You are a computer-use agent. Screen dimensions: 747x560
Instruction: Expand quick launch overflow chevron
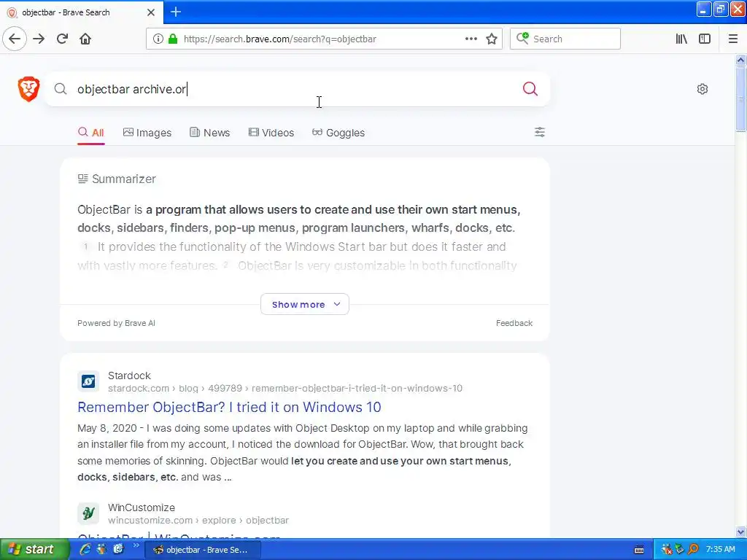(136, 546)
